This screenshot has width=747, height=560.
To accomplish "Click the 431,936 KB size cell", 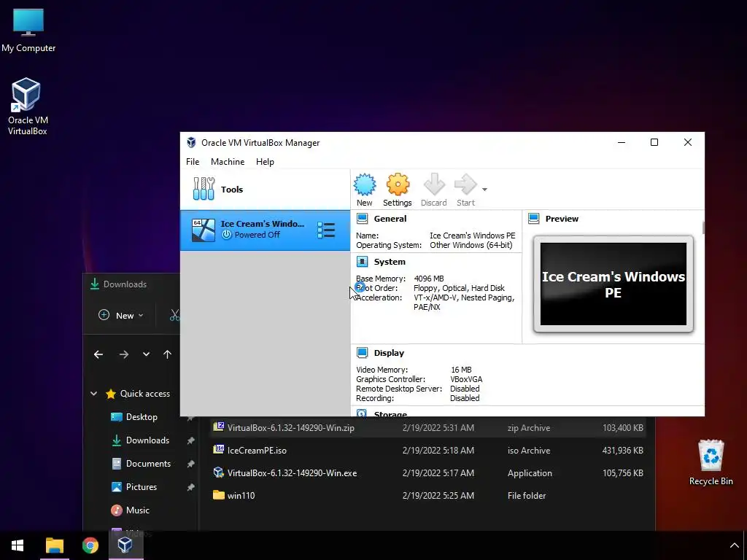I will click(x=623, y=451).
